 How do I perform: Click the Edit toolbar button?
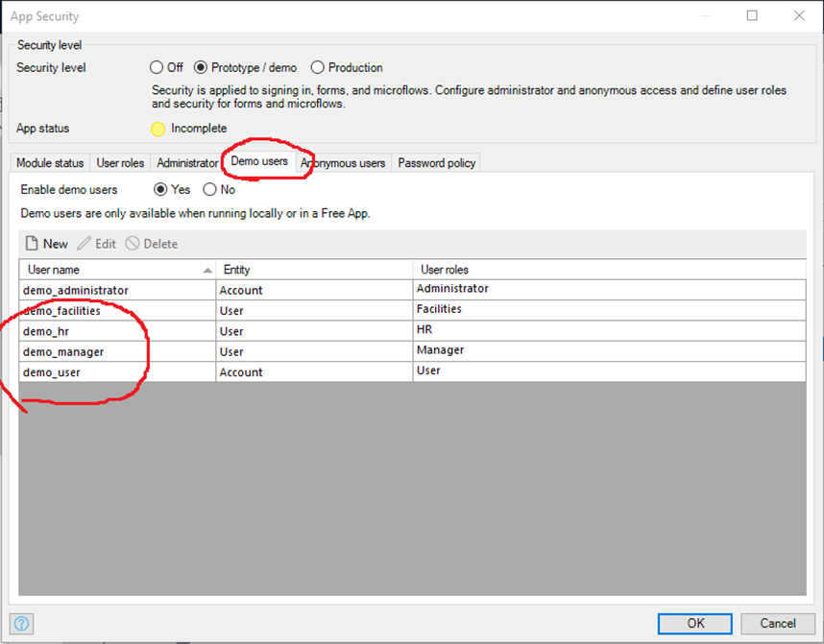click(97, 244)
